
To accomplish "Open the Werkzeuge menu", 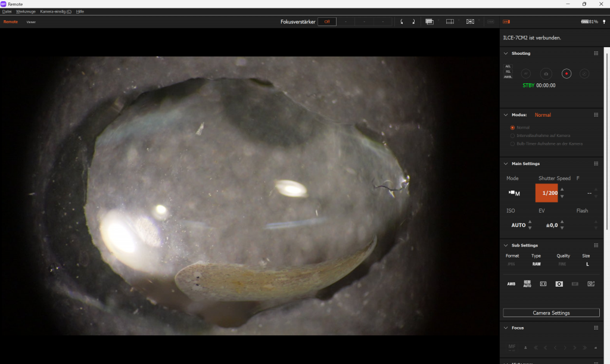I will pos(26,11).
